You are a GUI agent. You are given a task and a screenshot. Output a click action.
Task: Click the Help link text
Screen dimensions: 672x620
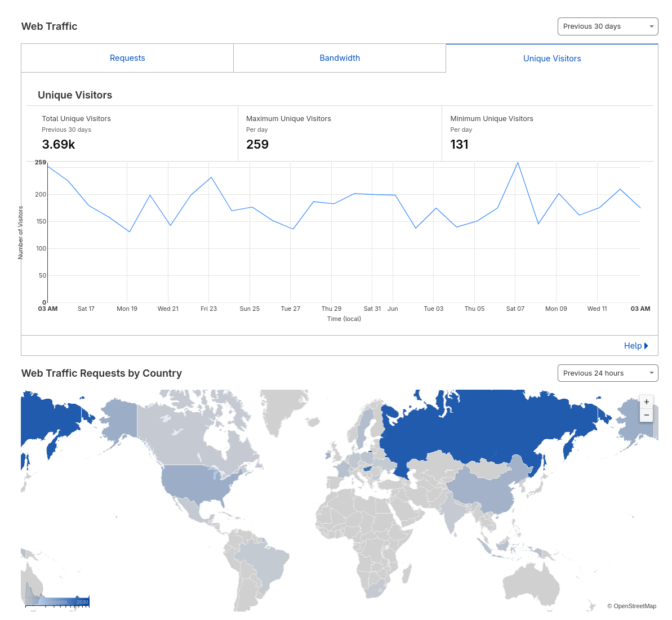(x=633, y=346)
